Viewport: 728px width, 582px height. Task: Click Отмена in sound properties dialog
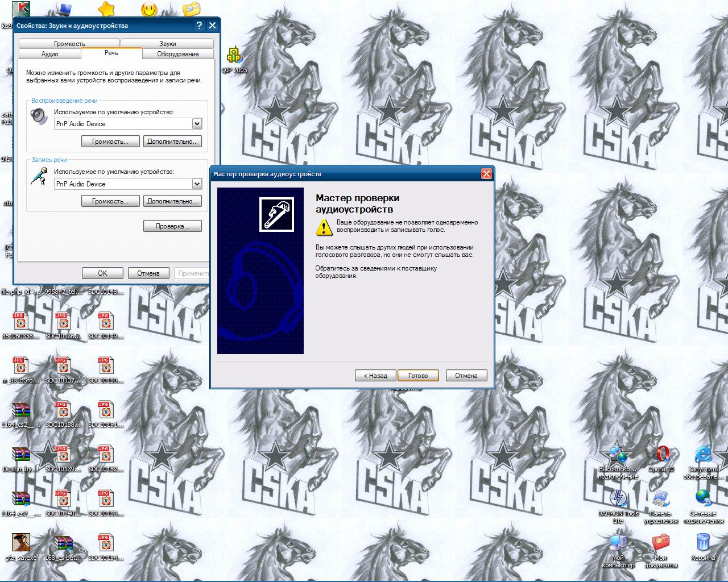click(148, 273)
